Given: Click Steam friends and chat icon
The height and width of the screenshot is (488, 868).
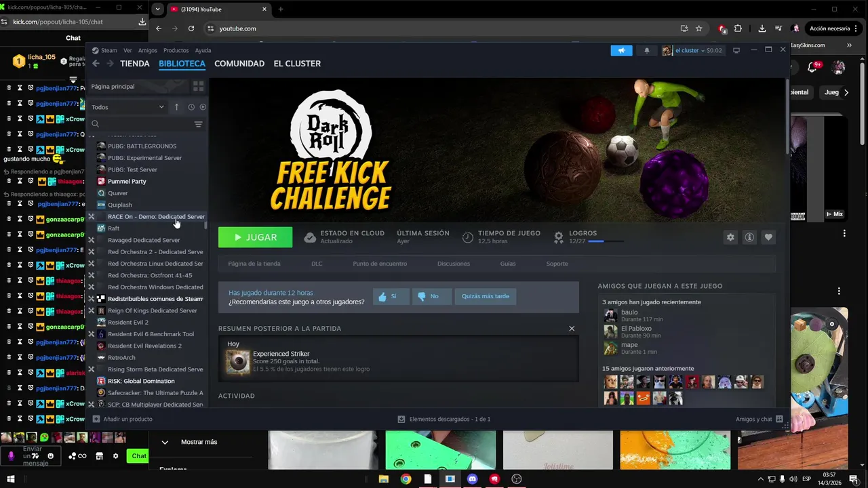Looking at the screenshot, I should click(779, 419).
